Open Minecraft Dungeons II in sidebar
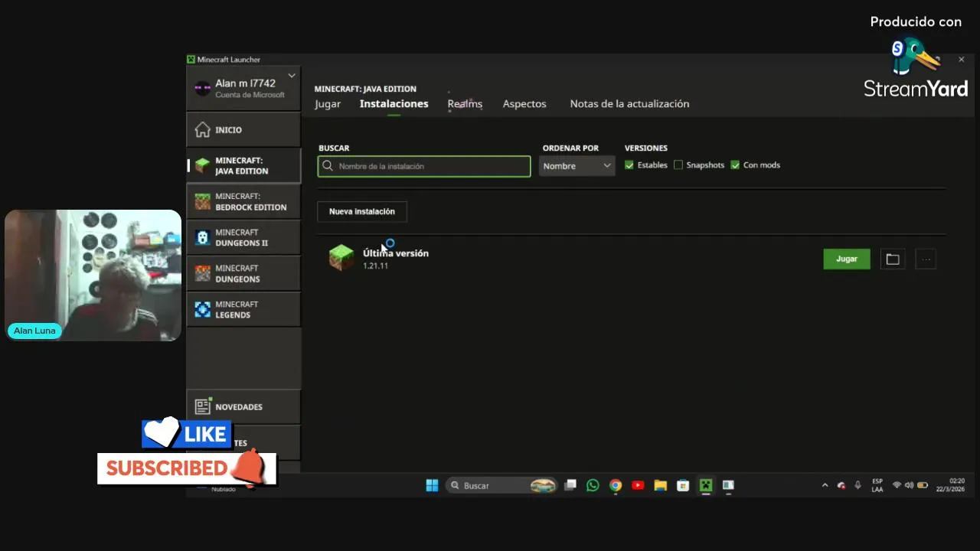The image size is (980, 551). pos(243,237)
